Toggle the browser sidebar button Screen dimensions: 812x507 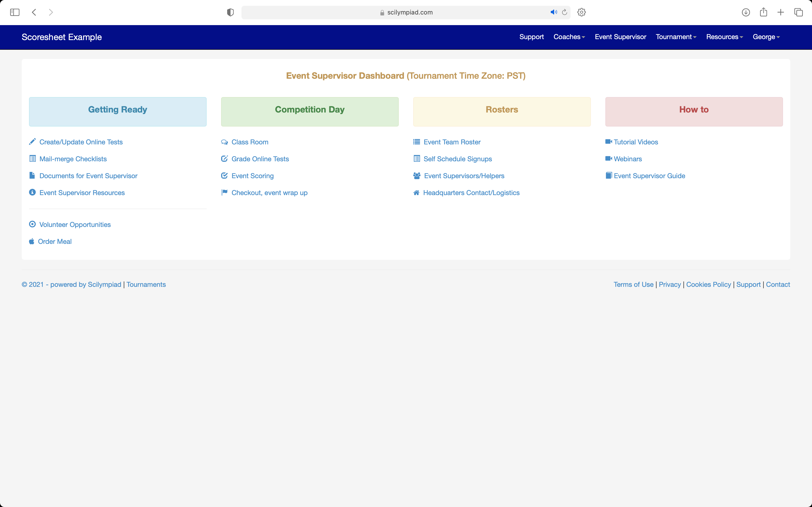pyautogui.click(x=15, y=12)
